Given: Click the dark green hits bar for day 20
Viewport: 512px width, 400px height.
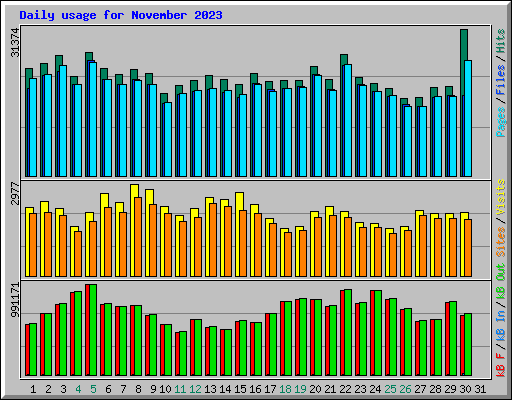Looking at the screenshot, I should (314, 70).
